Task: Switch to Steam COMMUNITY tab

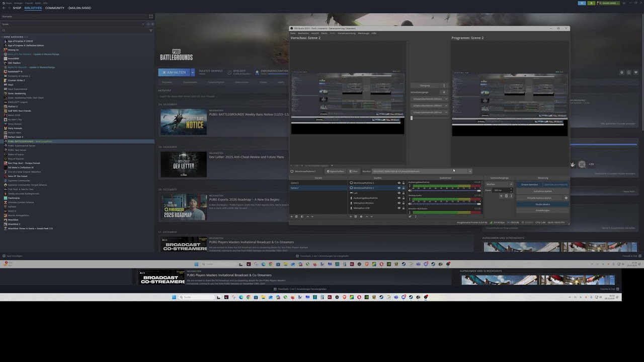Action: pos(54,8)
